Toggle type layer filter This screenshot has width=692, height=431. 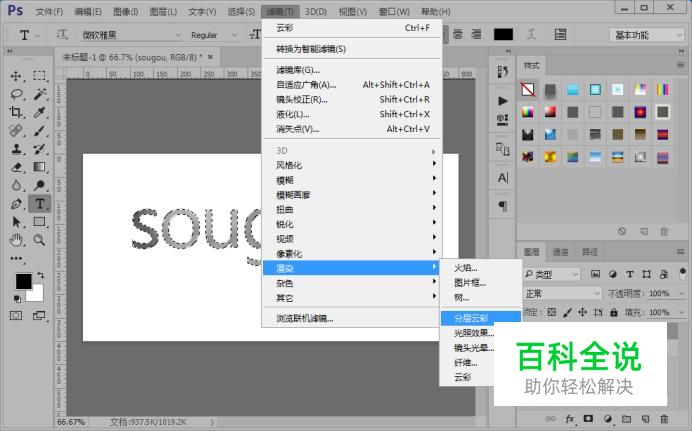630,274
